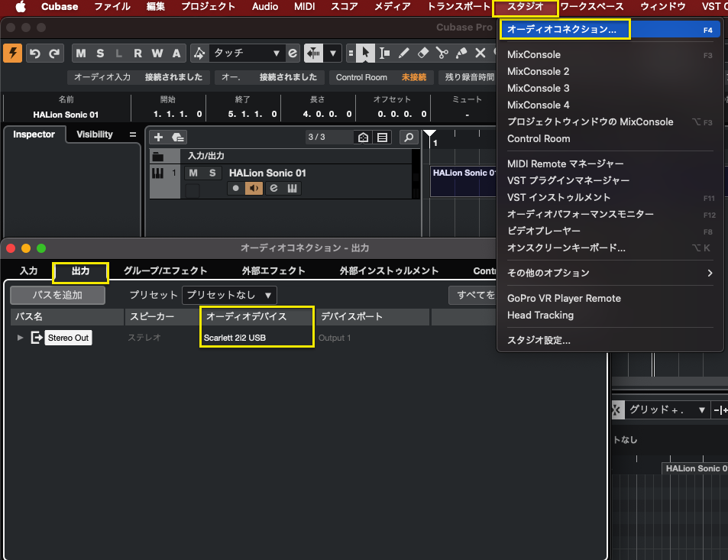
Task: Toggle monitor on HALion Sonic 01 track
Action: [x=254, y=189]
